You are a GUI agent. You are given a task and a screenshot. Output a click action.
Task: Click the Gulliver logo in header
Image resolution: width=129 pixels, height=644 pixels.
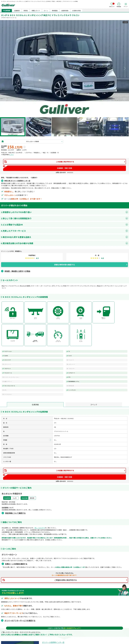pyautogui.click(x=8, y=5)
